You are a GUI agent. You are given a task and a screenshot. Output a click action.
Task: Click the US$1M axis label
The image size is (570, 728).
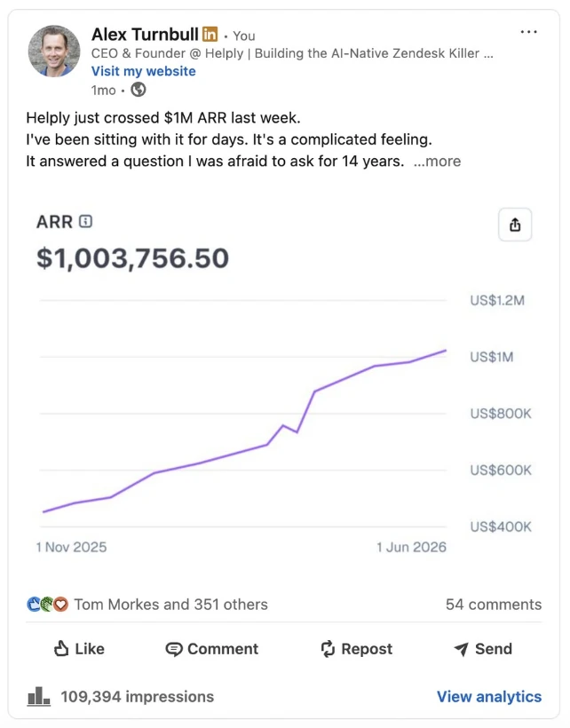coord(492,357)
